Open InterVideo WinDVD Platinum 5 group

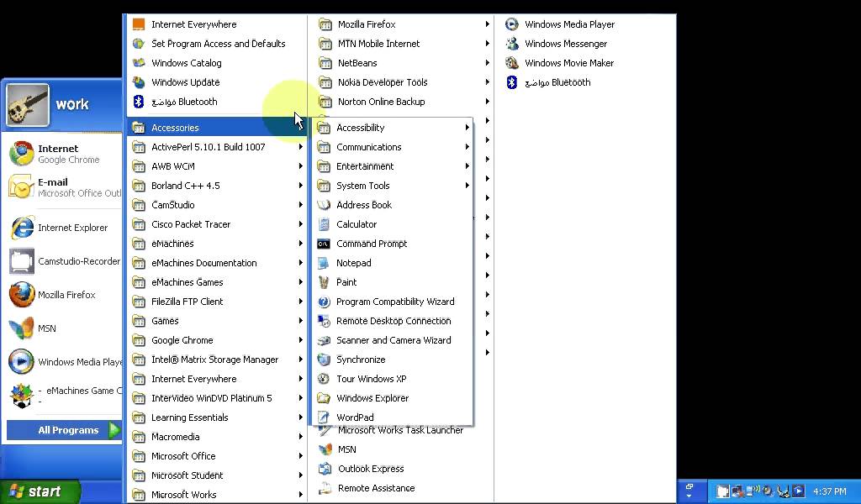(x=216, y=398)
